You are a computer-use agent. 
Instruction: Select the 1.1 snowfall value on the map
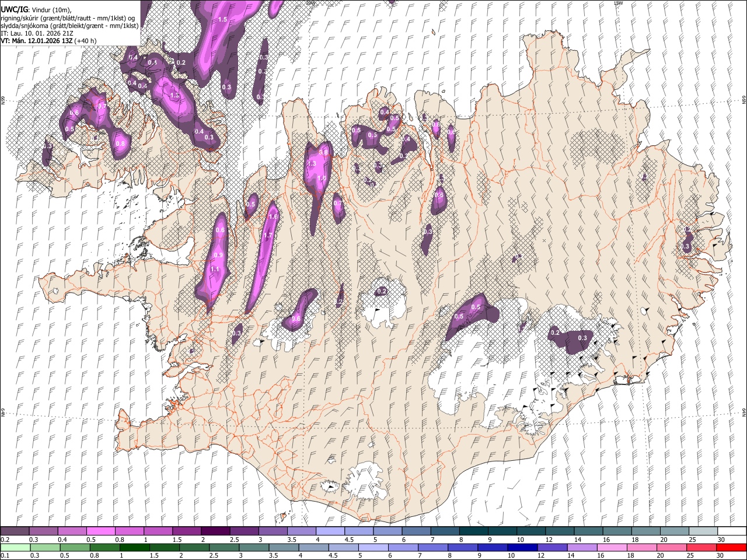pyautogui.click(x=215, y=269)
